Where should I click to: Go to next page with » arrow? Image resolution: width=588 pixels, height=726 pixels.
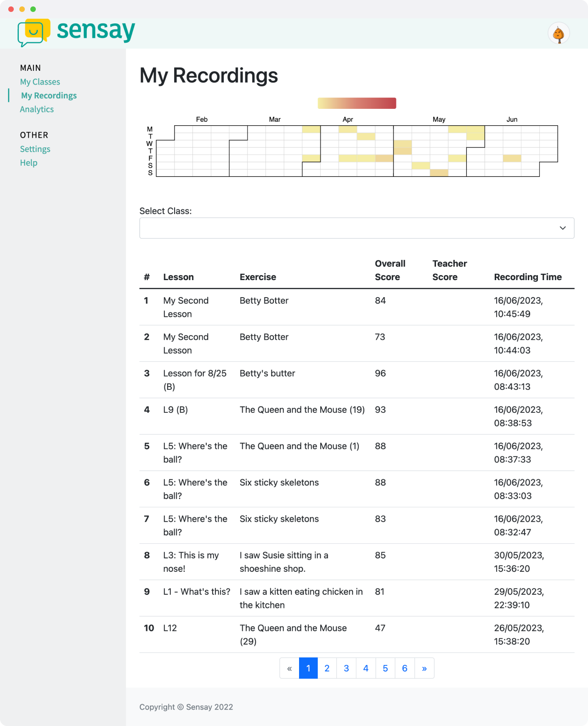[x=424, y=668]
